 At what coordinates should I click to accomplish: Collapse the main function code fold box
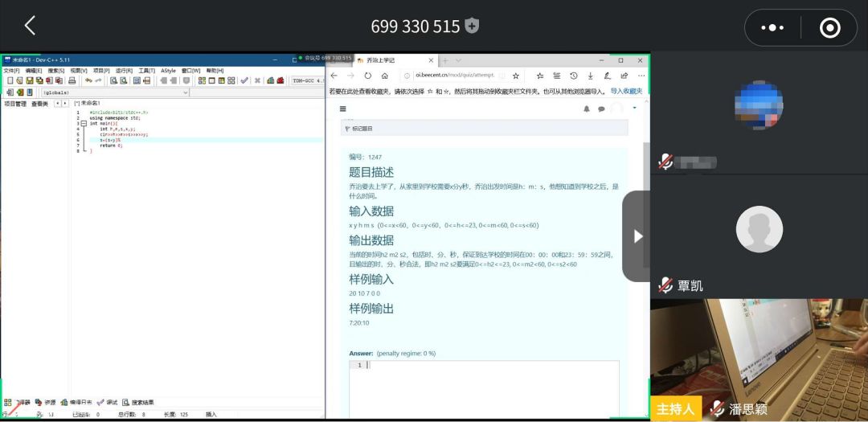pos(84,124)
